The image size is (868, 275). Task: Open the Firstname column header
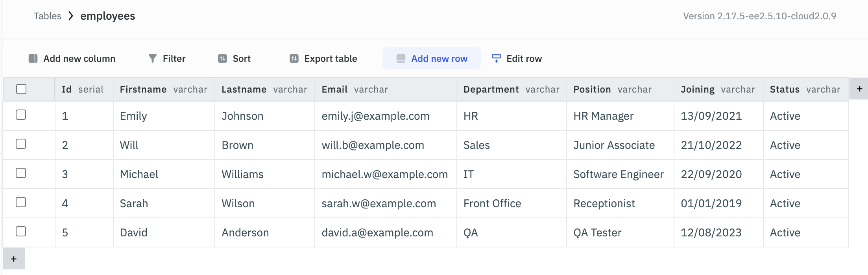click(x=143, y=89)
